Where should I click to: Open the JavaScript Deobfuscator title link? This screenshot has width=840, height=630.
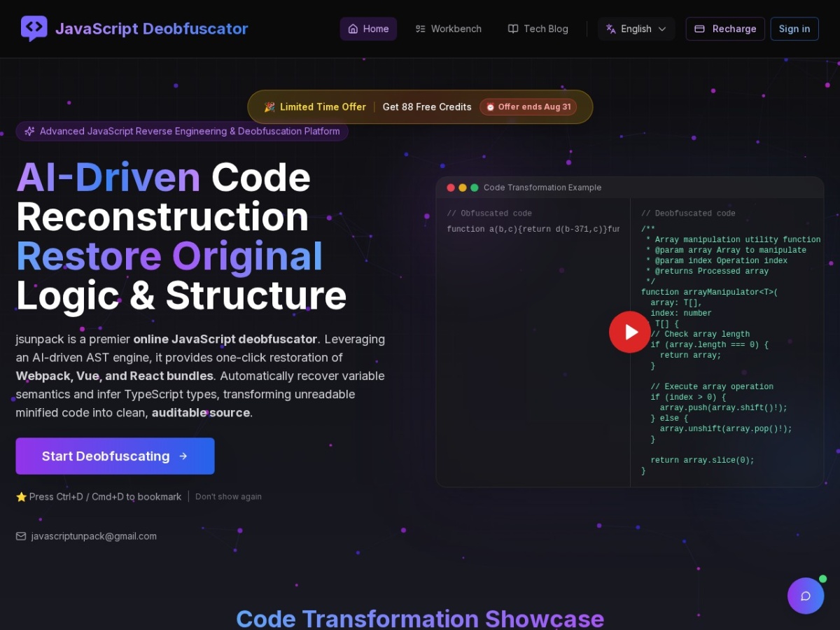[x=152, y=29]
